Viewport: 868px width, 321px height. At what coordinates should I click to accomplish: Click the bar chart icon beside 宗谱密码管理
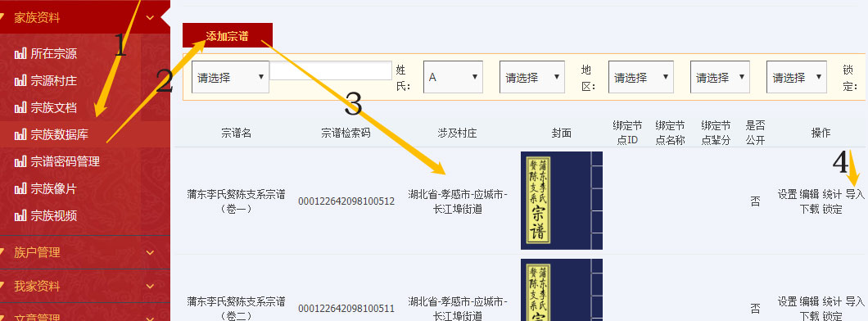20,161
